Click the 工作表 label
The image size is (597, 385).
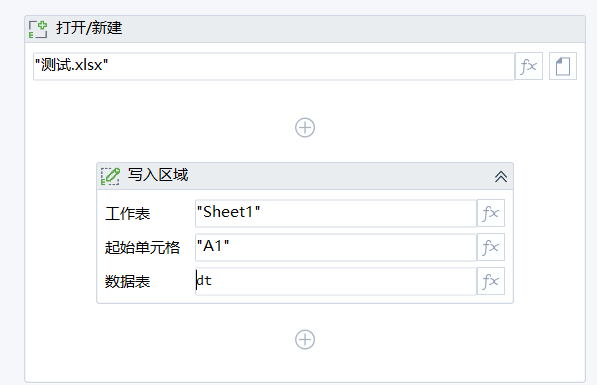(x=128, y=214)
